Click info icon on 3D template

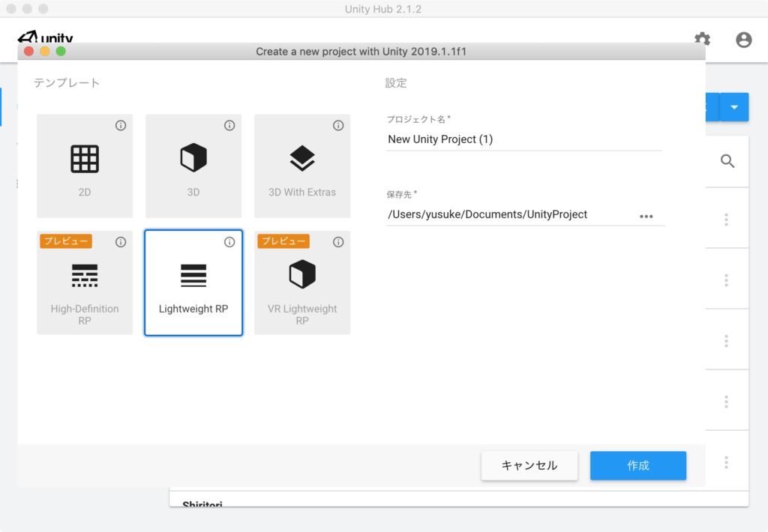click(229, 126)
